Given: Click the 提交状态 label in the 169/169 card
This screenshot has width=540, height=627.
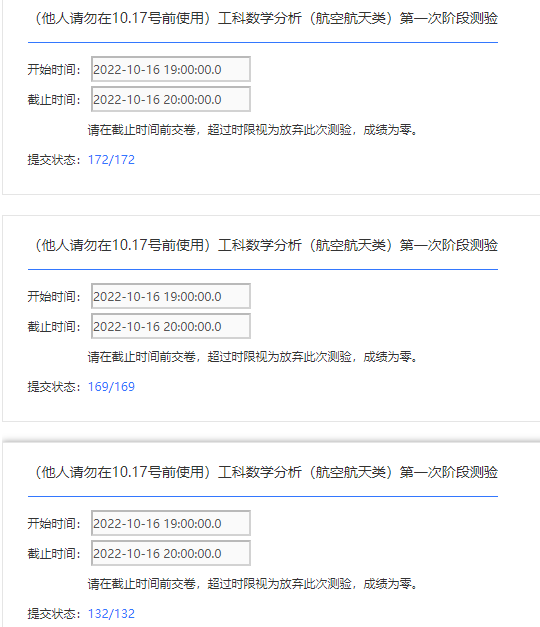Looking at the screenshot, I should [x=54, y=387].
